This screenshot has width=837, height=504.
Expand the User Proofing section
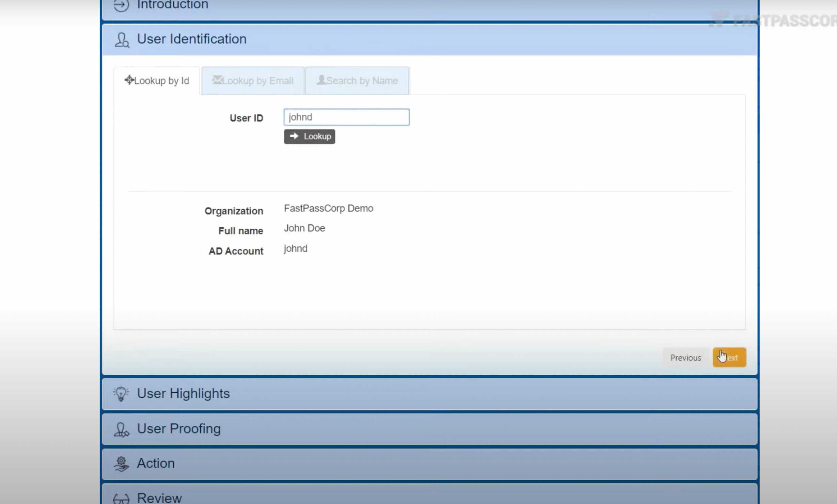click(429, 429)
